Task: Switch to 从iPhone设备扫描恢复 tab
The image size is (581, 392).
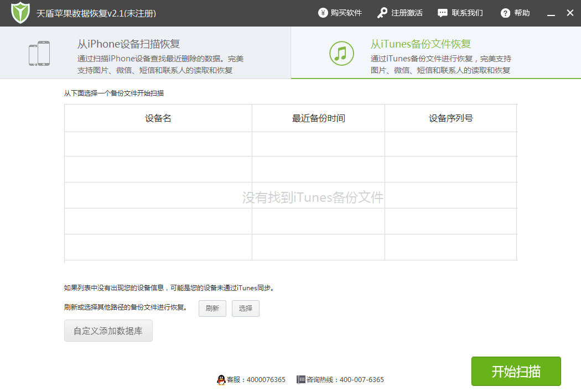Action: click(x=145, y=53)
